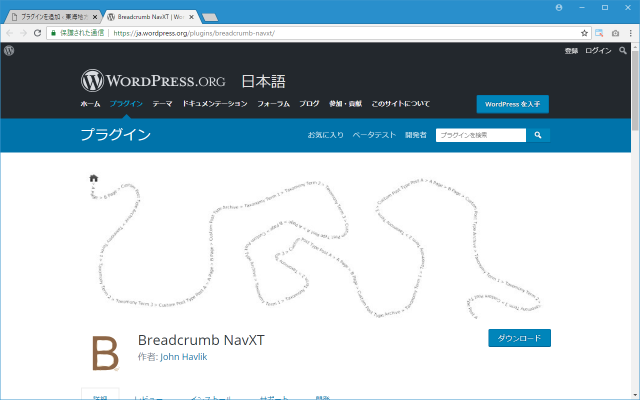This screenshot has width=640, height=400.
Task: Open Chrome's three-dot menu
Action: pos(629,33)
